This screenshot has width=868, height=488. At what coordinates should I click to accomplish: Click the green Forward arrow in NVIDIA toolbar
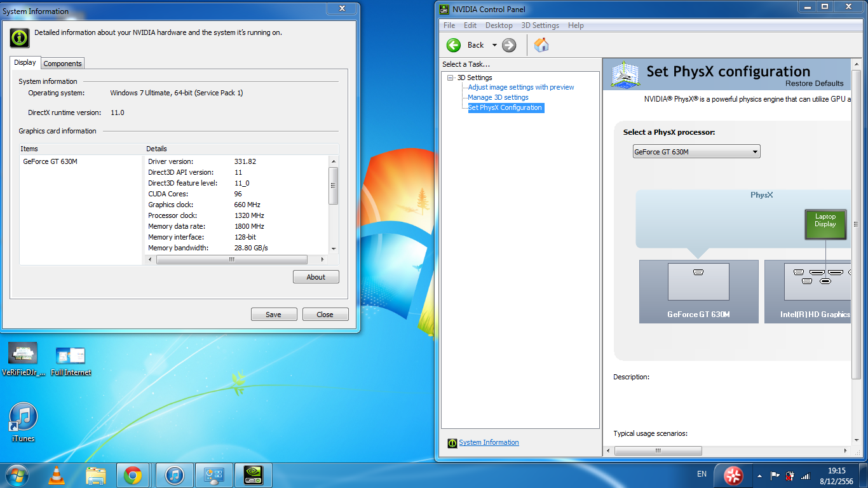click(x=509, y=45)
